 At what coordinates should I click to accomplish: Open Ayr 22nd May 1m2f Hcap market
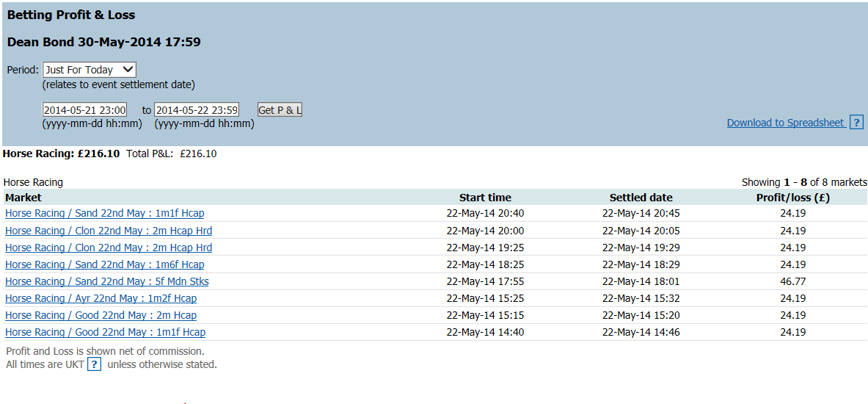click(x=101, y=298)
